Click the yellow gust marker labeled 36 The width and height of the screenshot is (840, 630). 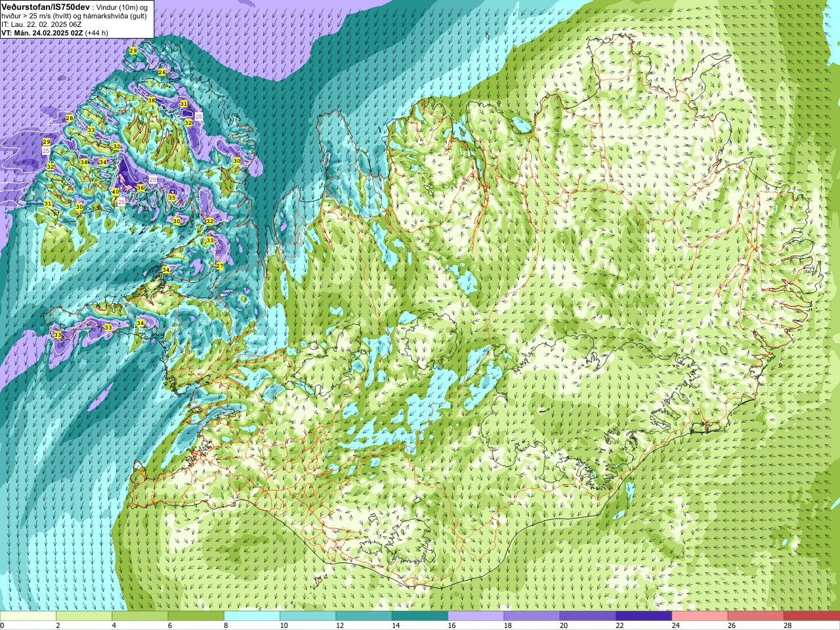[140, 188]
